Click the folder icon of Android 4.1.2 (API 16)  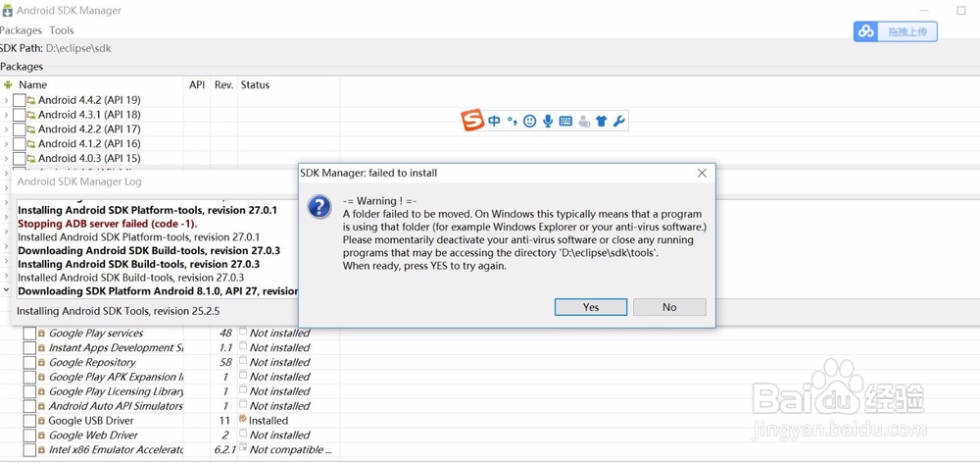31,144
